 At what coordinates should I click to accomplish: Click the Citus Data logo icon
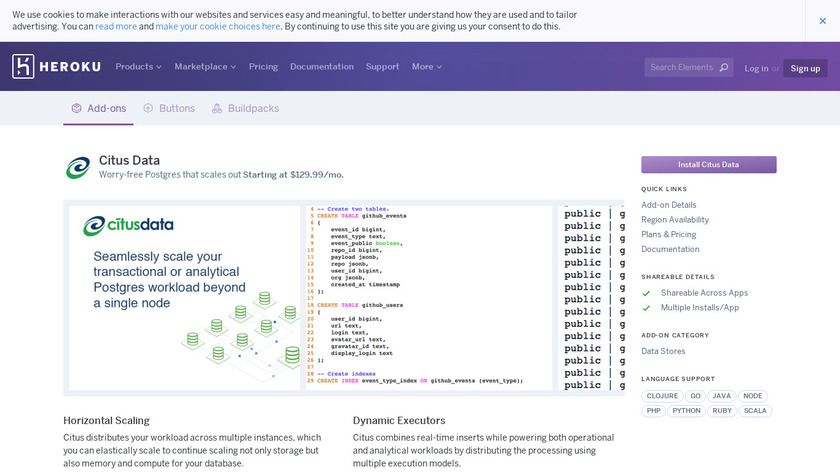tap(77, 167)
